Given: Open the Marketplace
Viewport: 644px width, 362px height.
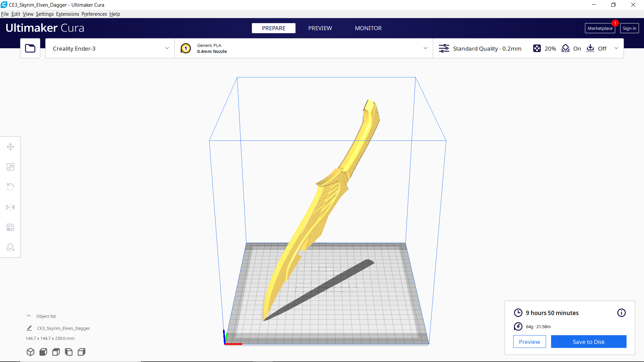Looking at the screenshot, I should click(x=600, y=28).
